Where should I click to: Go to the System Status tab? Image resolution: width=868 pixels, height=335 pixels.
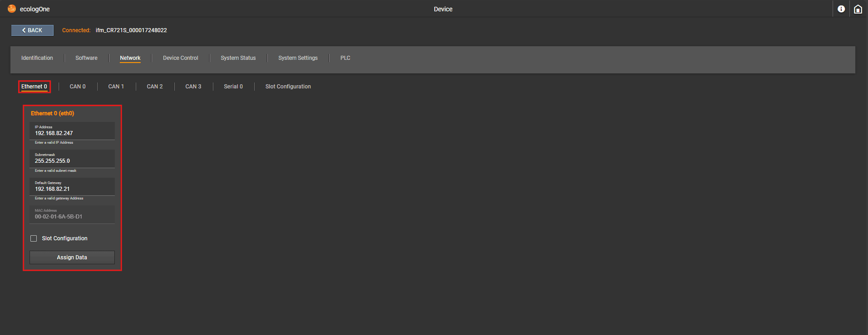point(238,58)
